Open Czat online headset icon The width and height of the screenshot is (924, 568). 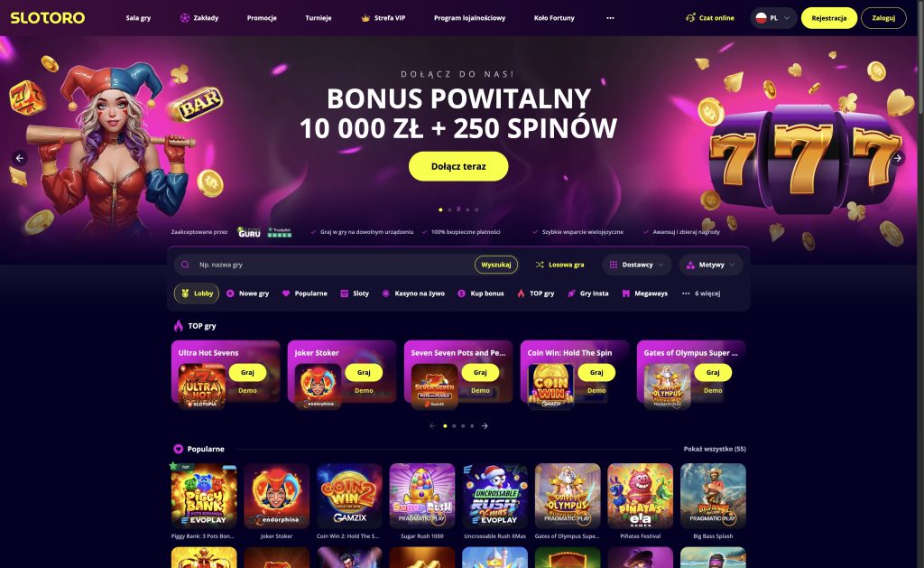click(x=690, y=18)
